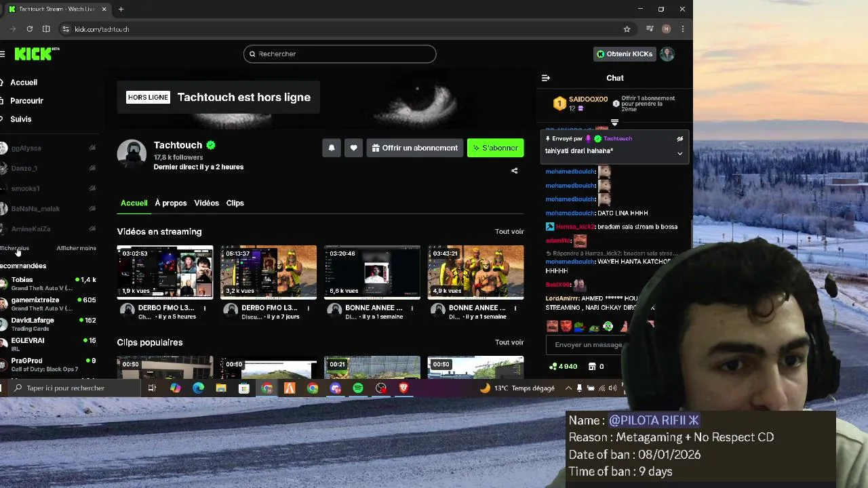The width and height of the screenshot is (868, 488).
Task: Open the 03:20:46 stream video thumbnail
Action: pyautogui.click(x=372, y=272)
